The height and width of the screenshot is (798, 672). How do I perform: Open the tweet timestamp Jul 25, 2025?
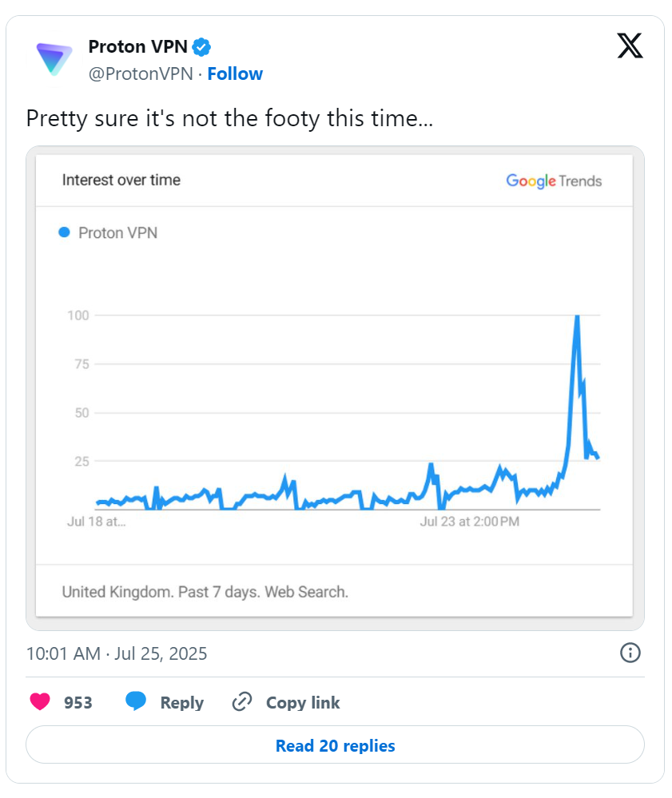[x=117, y=653]
